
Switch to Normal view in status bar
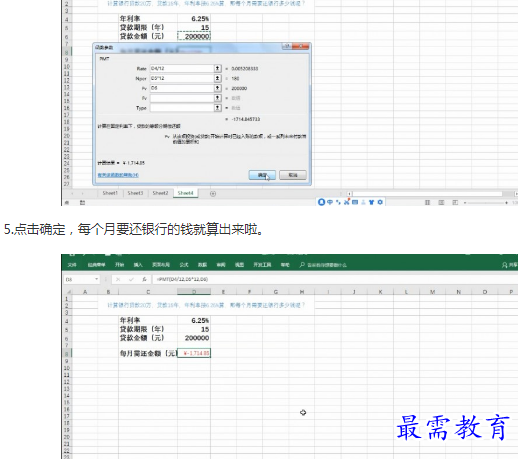[427, 202]
